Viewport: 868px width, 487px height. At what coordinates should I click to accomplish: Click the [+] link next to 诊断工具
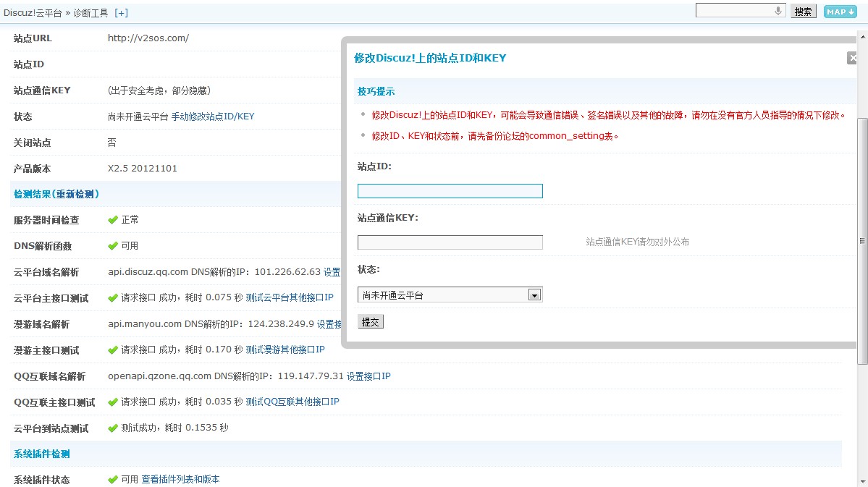[121, 13]
